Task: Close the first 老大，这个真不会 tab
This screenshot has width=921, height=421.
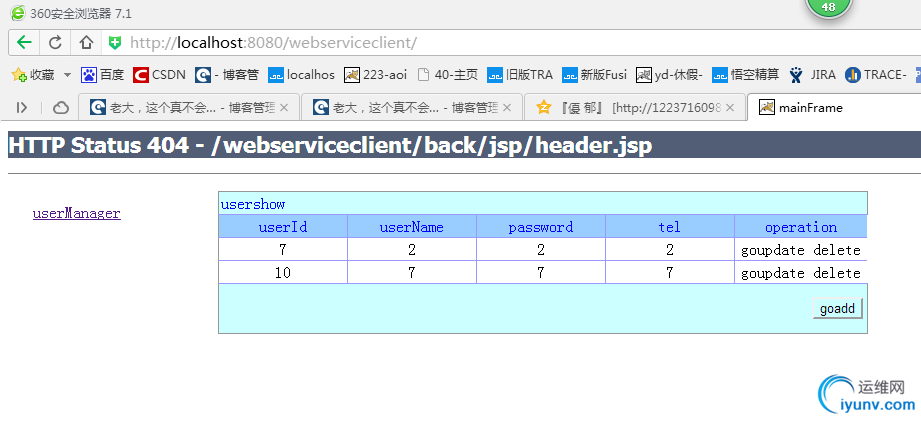Action: 284,108
